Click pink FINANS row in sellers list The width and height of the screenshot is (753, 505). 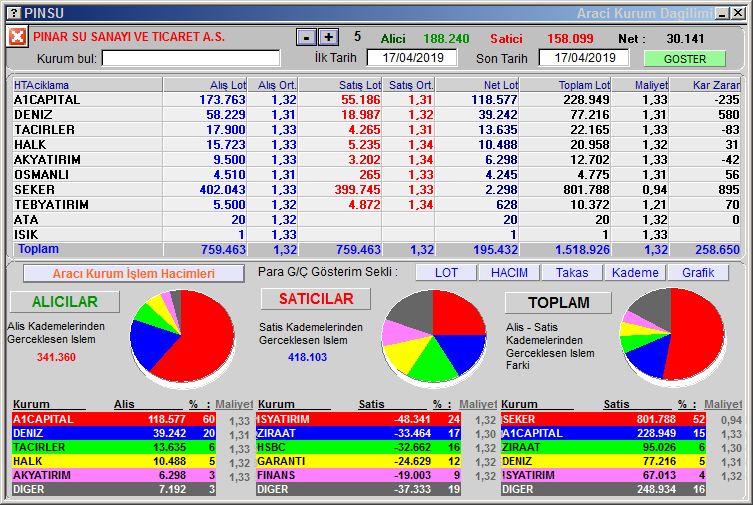(359, 475)
